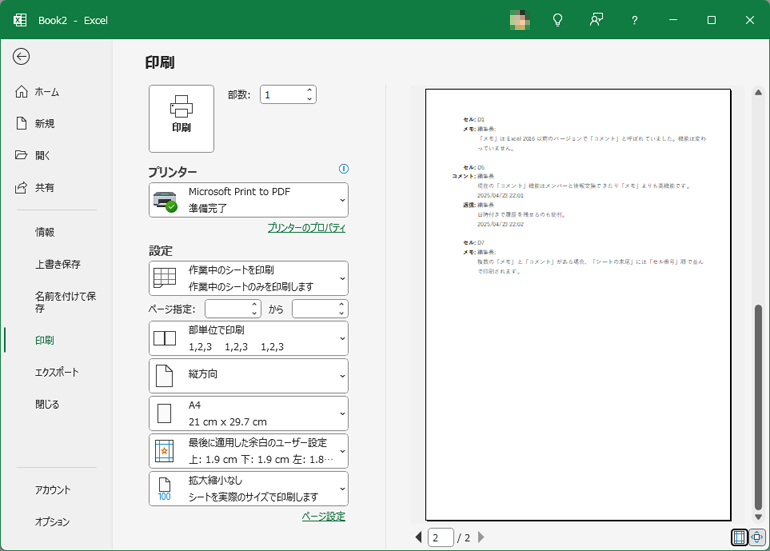
Task: Open the Microsoft Print to PDF printer dropdown
Action: click(248, 200)
